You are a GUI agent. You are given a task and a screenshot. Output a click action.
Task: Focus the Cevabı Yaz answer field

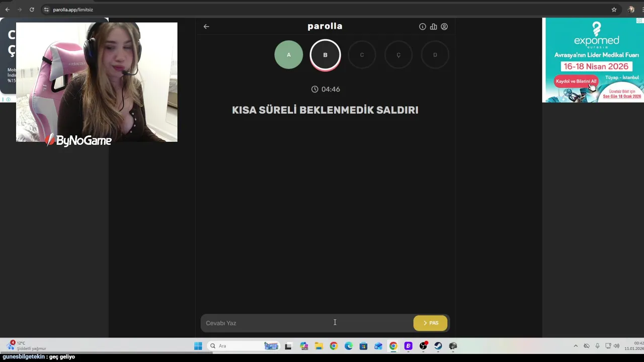point(307,323)
